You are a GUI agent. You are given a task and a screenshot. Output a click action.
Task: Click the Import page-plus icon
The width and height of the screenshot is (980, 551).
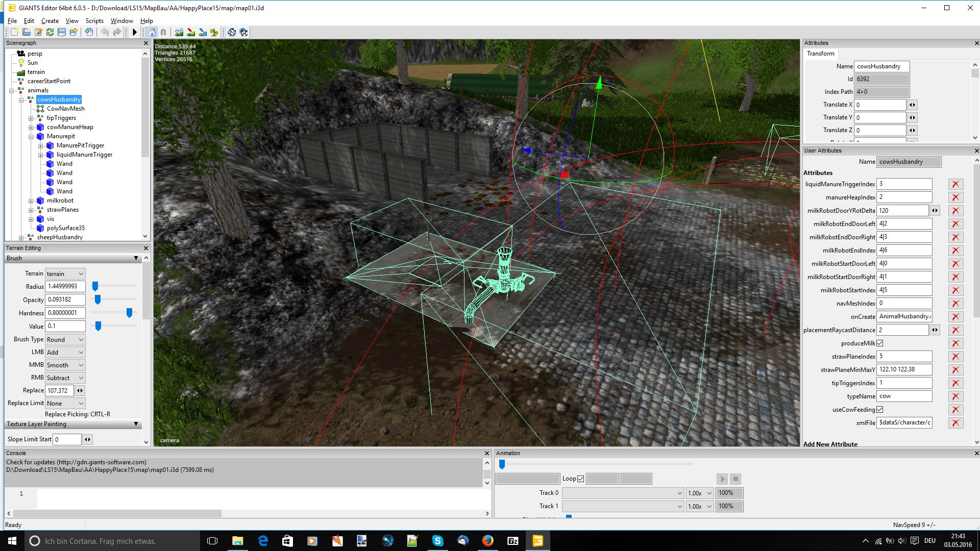point(89,32)
